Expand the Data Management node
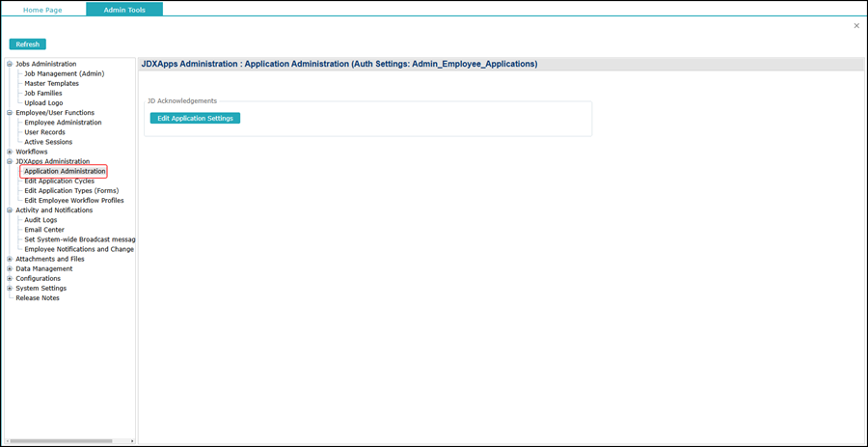868x447 pixels. [x=10, y=269]
